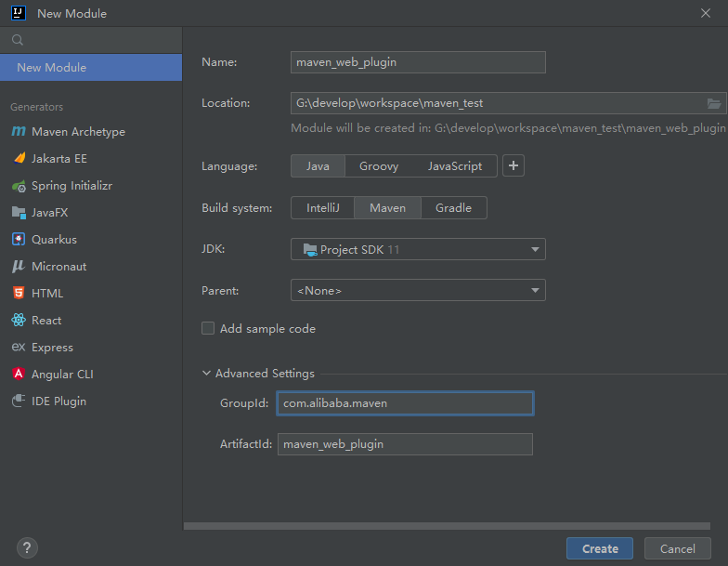Image resolution: width=728 pixels, height=566 pixels.
Task: Select the Express generator
Action: [91, 348]
